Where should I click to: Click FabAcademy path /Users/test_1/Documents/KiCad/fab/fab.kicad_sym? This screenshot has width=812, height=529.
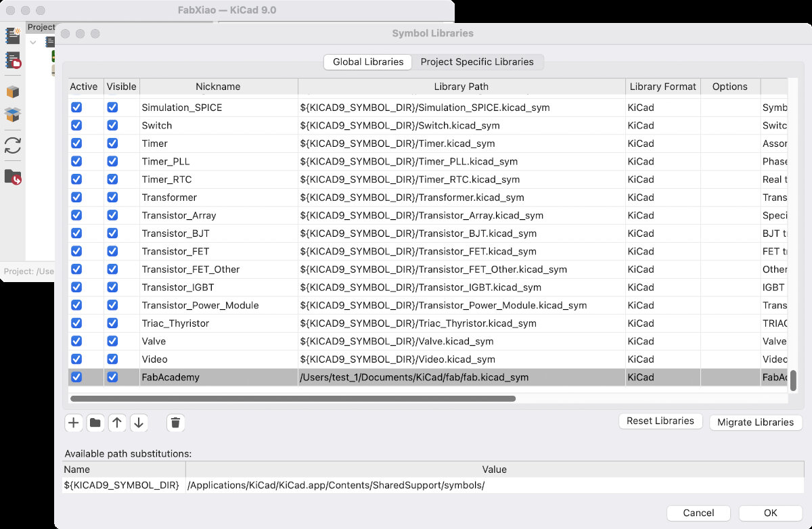[461, 377]
